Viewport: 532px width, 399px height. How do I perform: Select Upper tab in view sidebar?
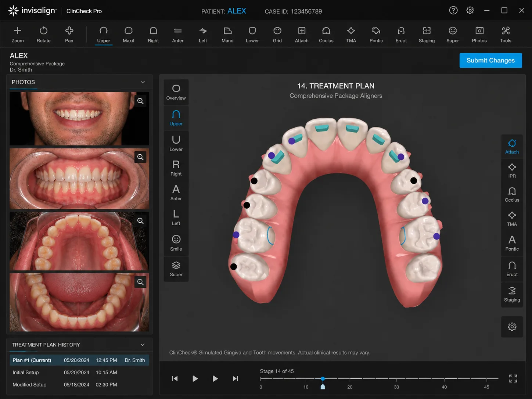tap(176, 118)
